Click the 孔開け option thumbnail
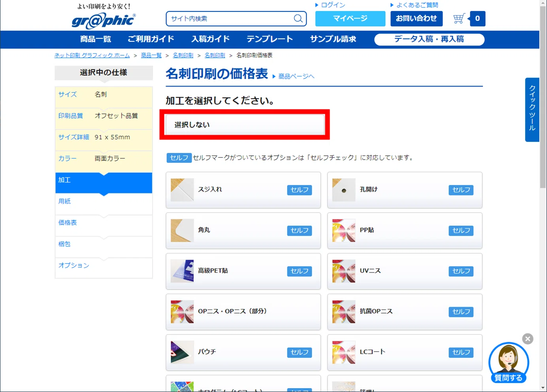The image size is (547, 392). [x=344, y=190]
